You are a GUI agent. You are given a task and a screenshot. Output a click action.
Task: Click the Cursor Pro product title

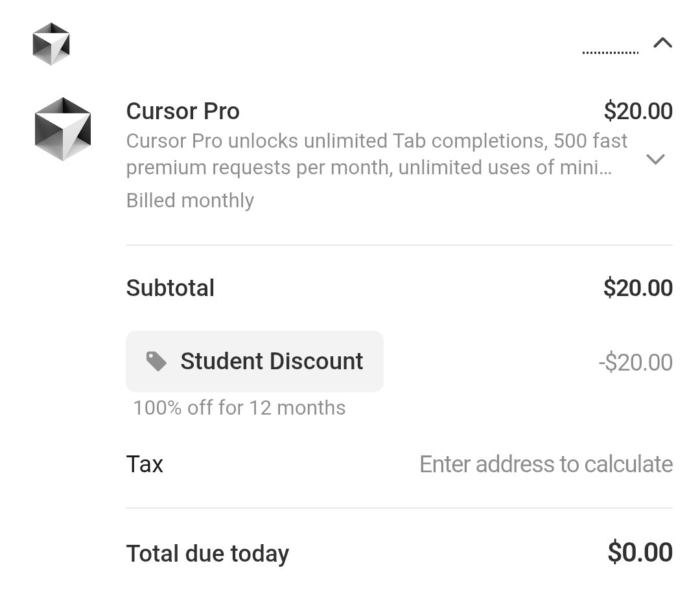[183, 111]
